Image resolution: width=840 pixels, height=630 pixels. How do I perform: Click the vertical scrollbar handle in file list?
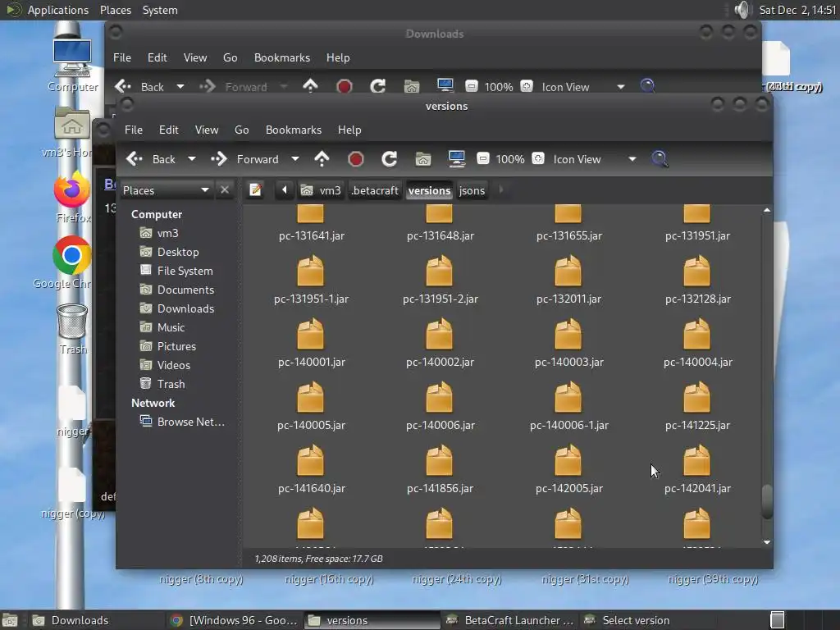767,501
